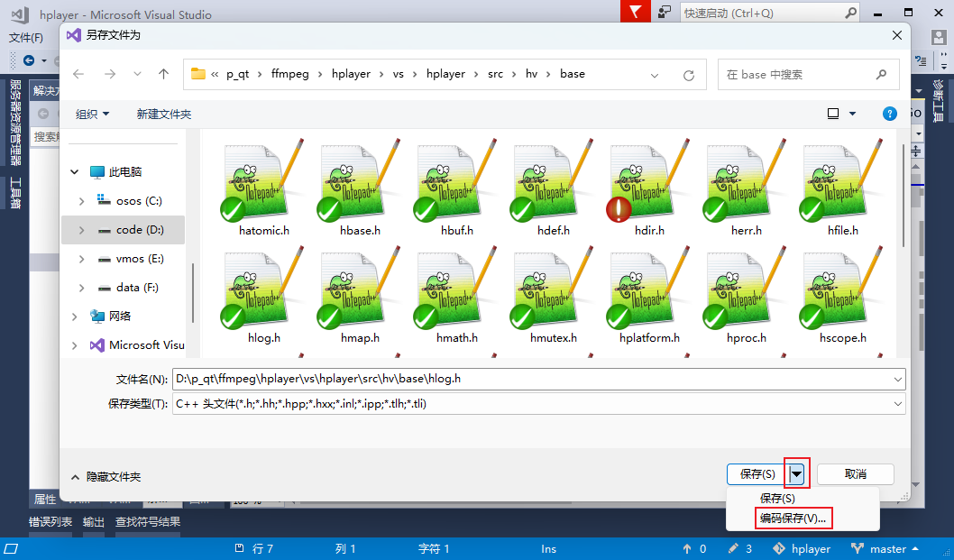Click the Visual Studio quick launch box
This screenshot has width=954, height=560.
click(770, 13)
